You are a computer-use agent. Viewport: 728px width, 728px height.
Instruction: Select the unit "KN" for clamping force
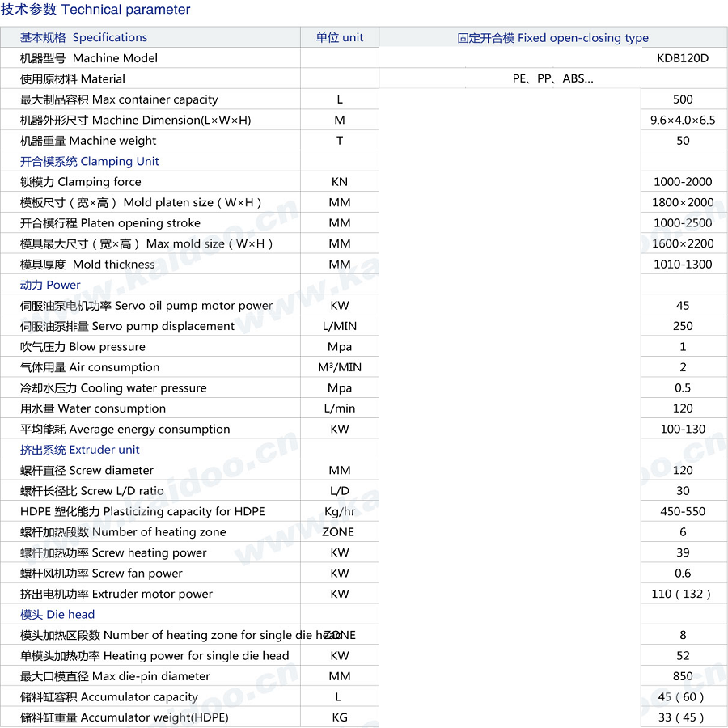[340, 182]
